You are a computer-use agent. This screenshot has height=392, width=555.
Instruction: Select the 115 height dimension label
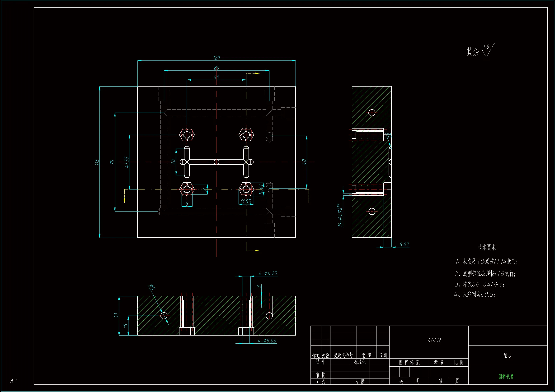(97, 162)
